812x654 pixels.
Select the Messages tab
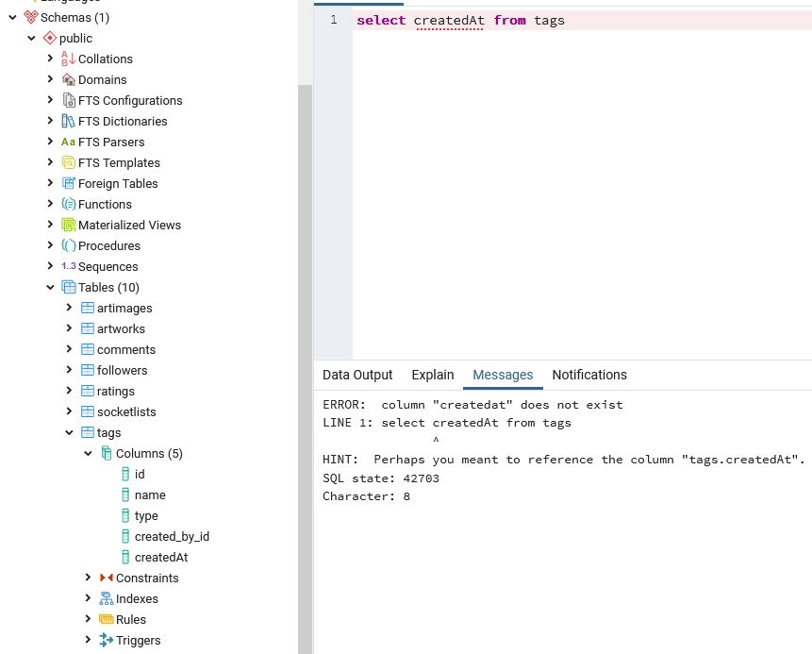click(503, 375)
